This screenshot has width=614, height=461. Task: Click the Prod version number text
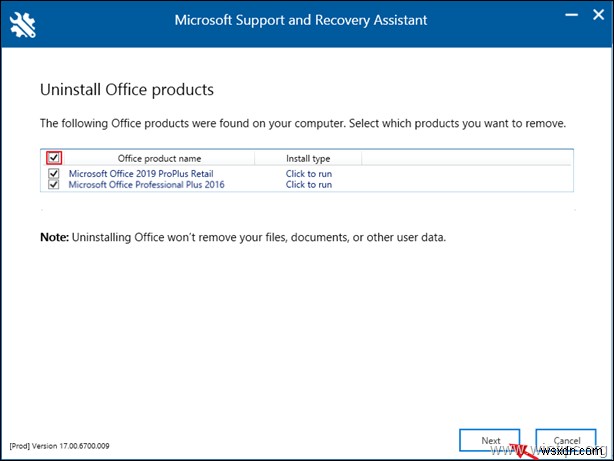58,444
